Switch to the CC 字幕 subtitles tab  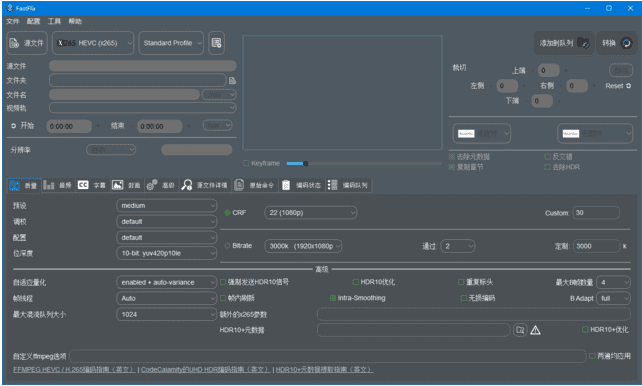pos(92,185)
